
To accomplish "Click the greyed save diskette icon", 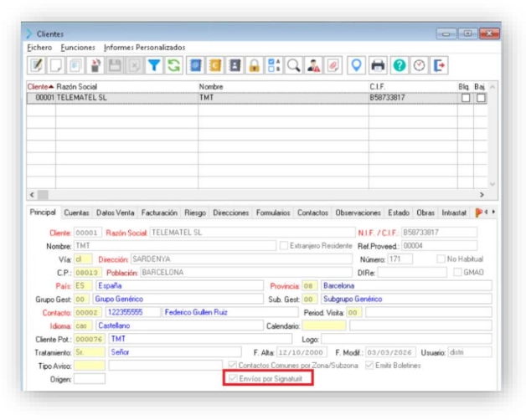I will click(x=115, y=65).
